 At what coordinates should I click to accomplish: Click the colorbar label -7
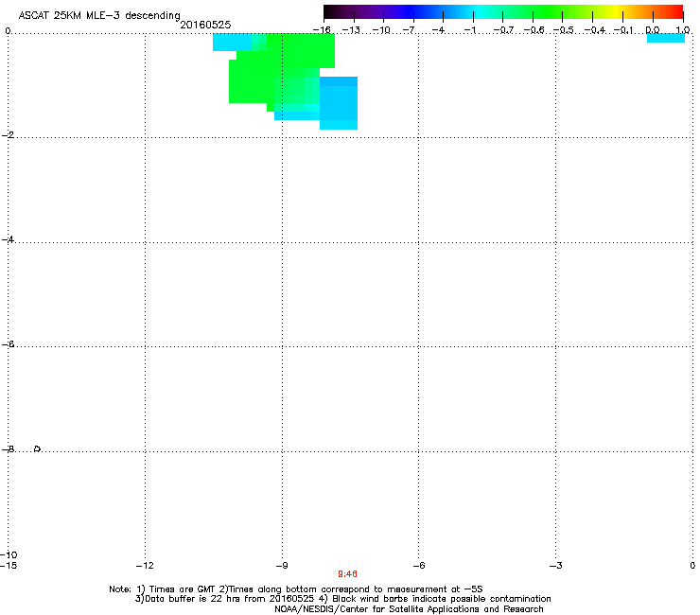tap(409, 30)
